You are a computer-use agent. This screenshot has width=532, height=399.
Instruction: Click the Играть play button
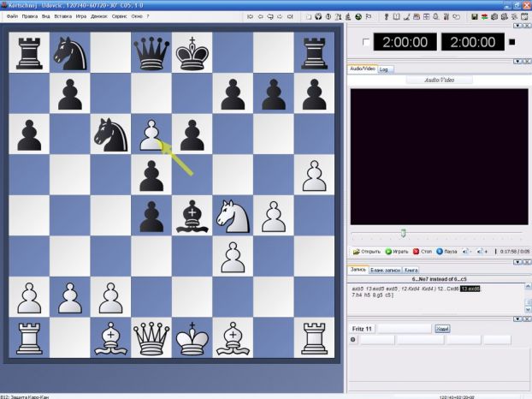point(397,252)
